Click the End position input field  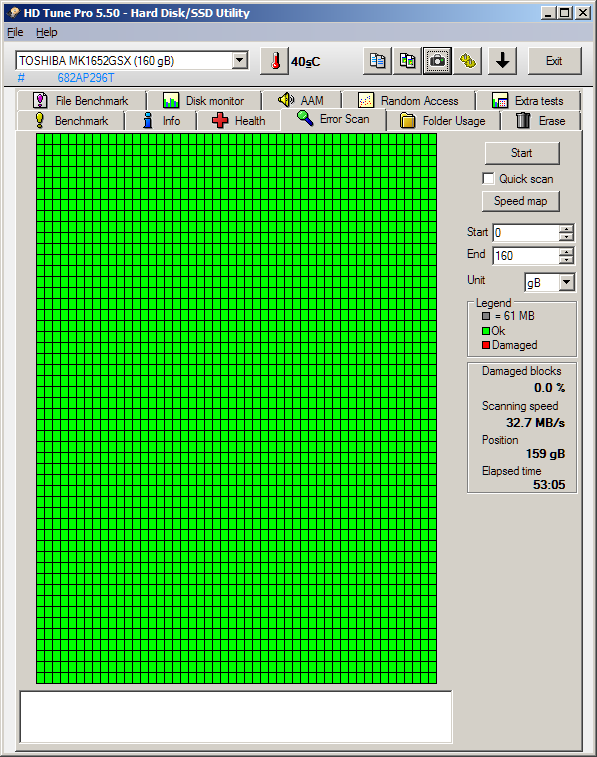coord(526,255)
